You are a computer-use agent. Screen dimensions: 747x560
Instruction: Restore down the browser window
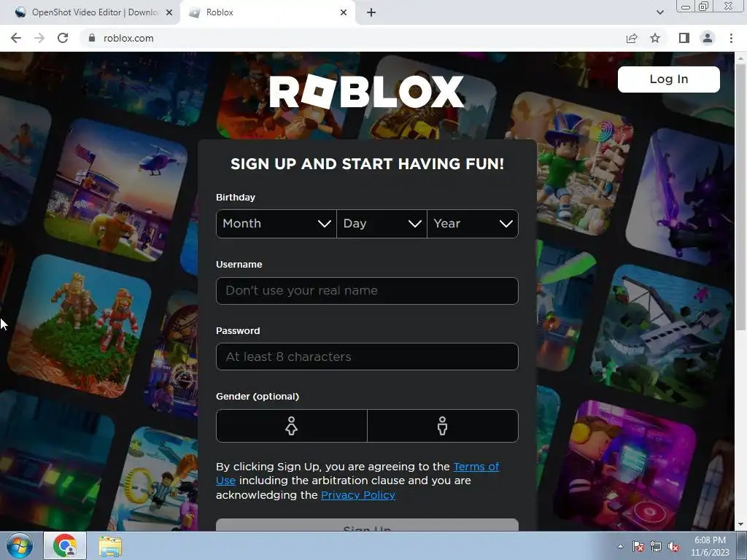[x=704, y=6]
